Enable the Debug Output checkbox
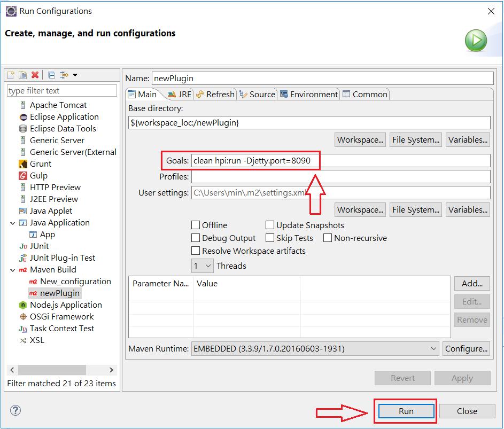Viewport: 504px width, 429px height. click(196, 238)
